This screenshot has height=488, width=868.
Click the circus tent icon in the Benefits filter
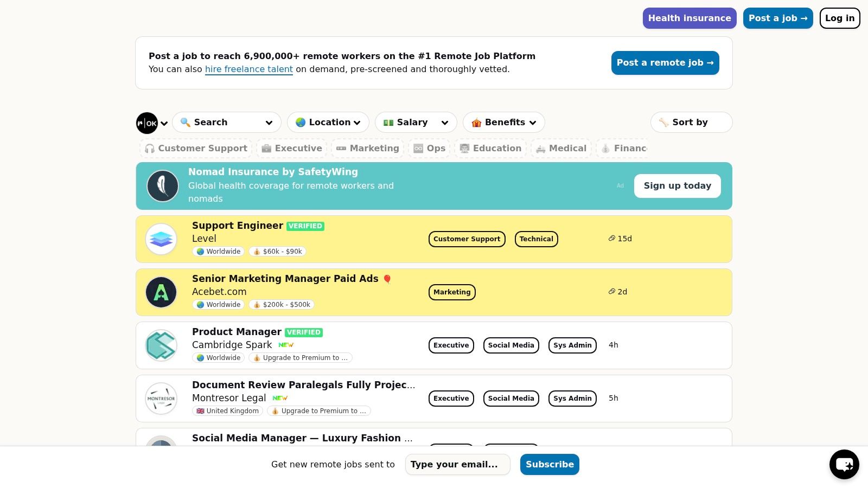[x=476, y=123]
